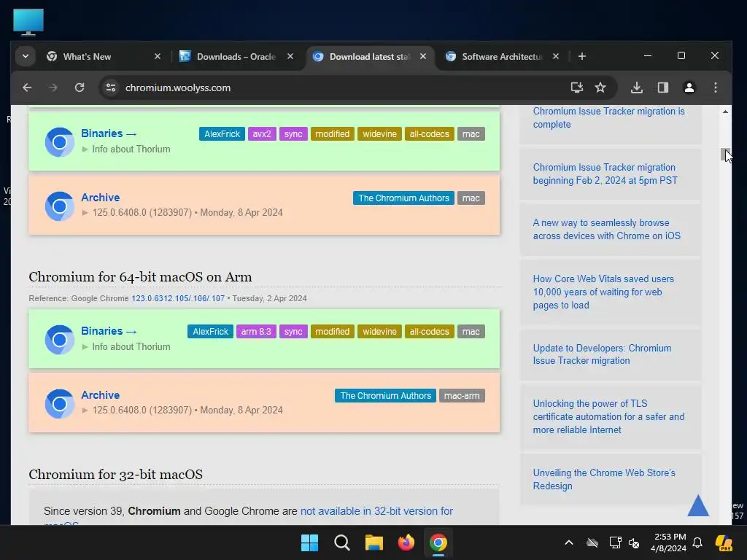Open the profile account menu
Screen dimensions: 747x560
[689, 87]
